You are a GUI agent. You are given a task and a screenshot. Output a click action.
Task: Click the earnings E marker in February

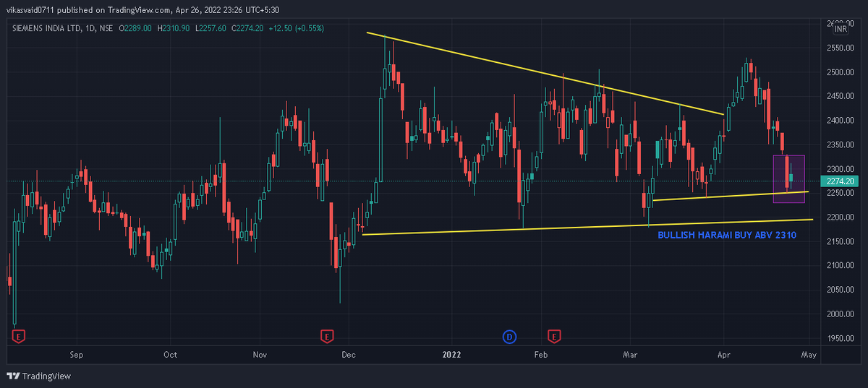click(x=555, y=336)
